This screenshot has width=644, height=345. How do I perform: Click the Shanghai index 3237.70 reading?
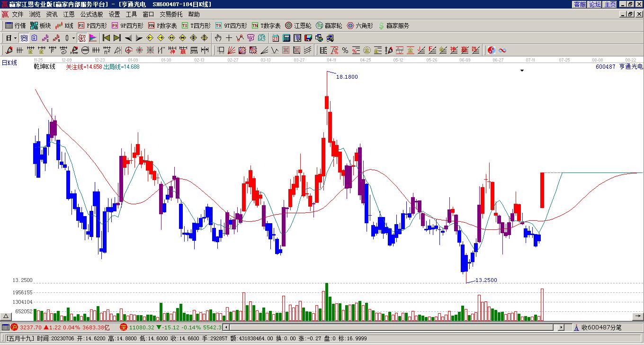click(31, 327)
